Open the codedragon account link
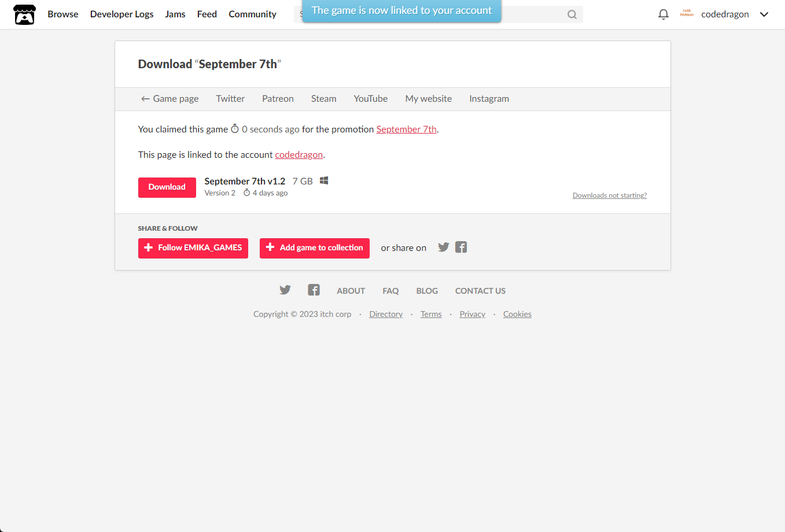 click(299, 155)
